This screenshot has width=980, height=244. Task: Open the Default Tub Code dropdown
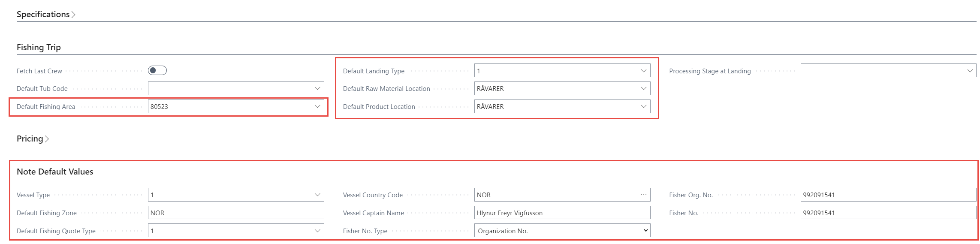click(x=317, y=89)
